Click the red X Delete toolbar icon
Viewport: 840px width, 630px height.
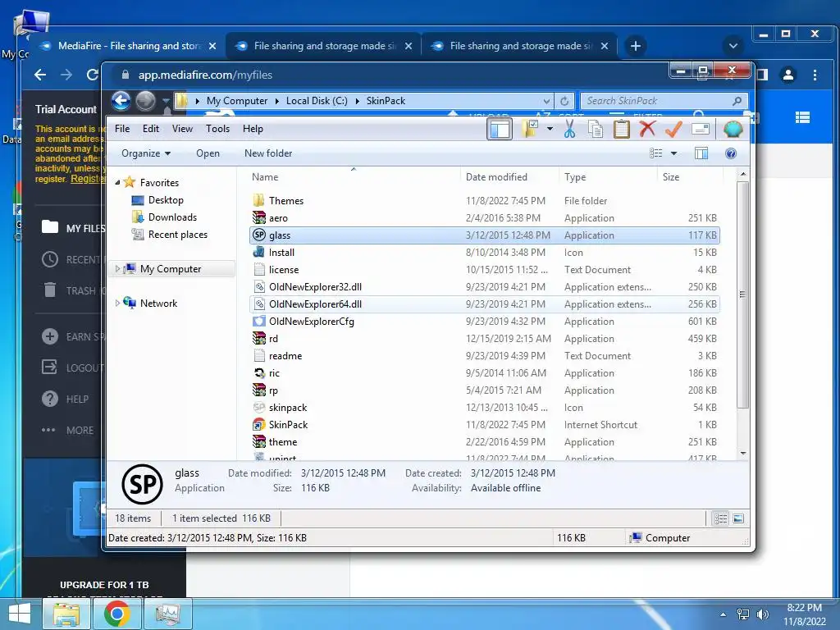click(x=647, y=129)
